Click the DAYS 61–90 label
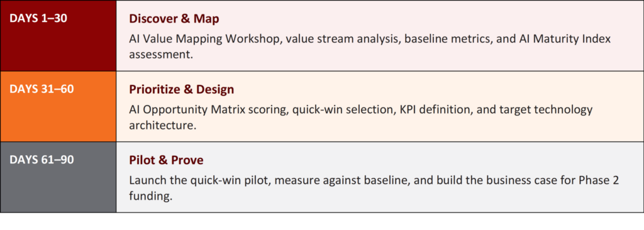The image size is (644, 230). point(42,160)
